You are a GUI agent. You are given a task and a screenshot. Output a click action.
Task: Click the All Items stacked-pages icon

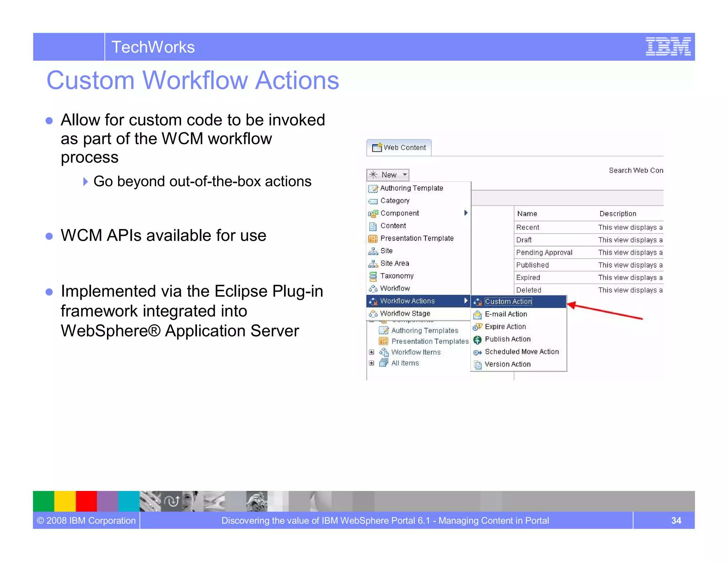pyautogui.click(x=384, y=363)
